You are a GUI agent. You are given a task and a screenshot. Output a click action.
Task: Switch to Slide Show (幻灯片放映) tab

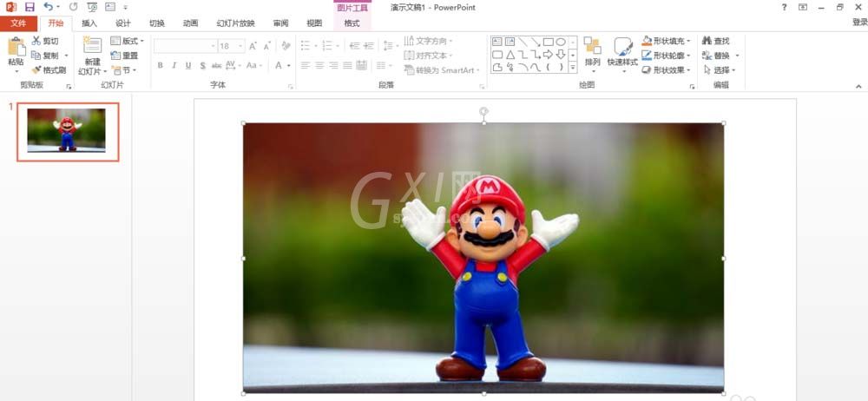[236, 23]
